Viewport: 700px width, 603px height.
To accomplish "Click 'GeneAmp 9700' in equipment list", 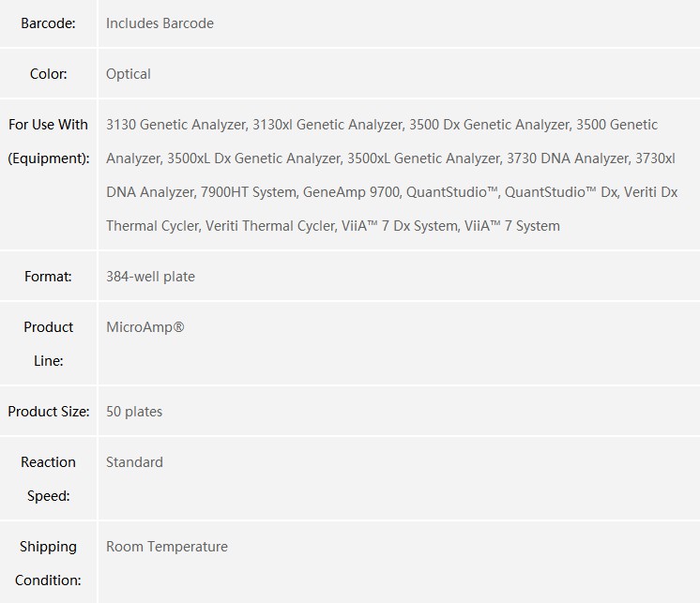I will click(x=352, y=192).
